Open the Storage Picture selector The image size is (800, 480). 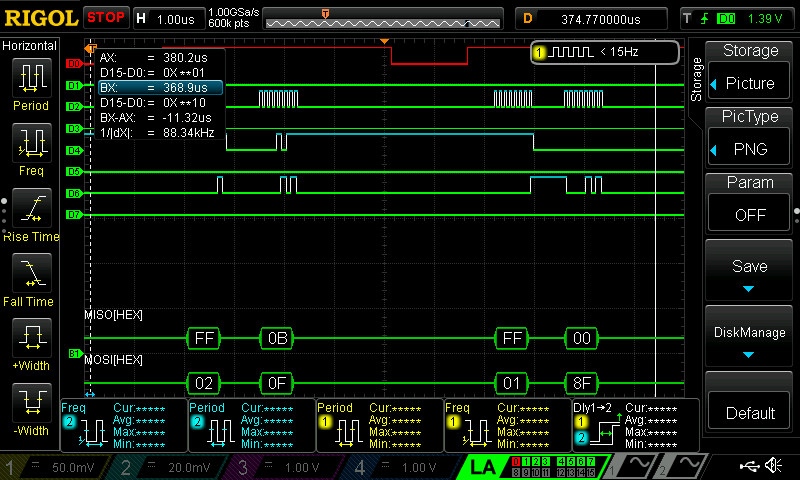pos(750,83)
